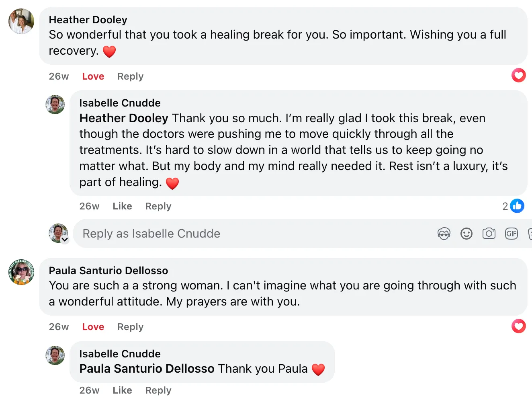This screenshot has width=532, height=398.
Task: Open Heather Dooley's profile name link
Action: 88,20
